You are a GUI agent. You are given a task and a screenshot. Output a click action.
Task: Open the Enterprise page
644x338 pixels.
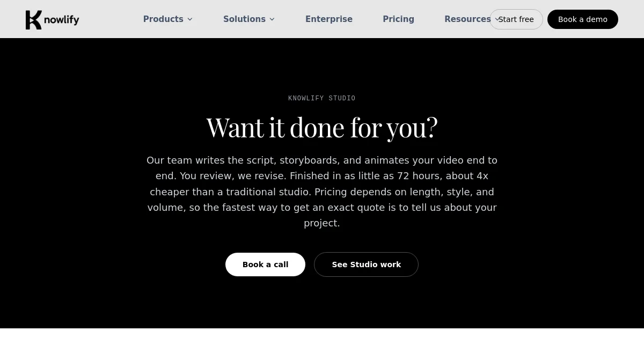coord(329,19)
